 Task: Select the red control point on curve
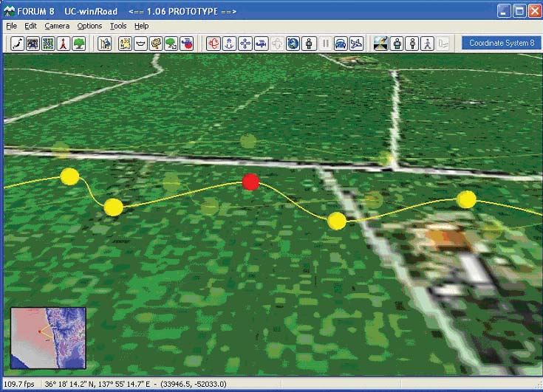(x=250, y=182)
